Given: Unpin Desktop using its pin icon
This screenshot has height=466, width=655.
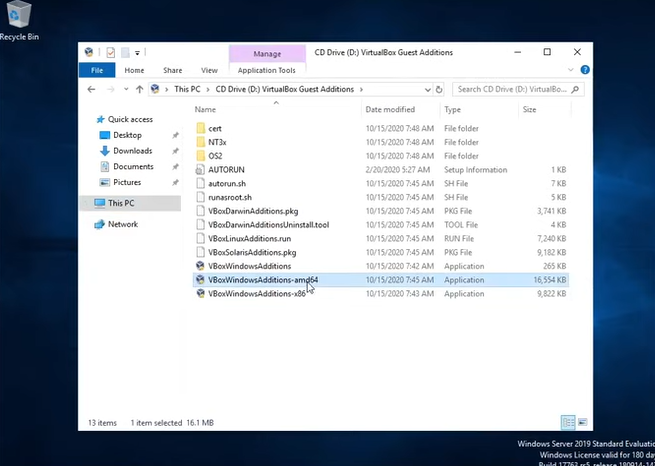Looking at the screenshot, I should (x=175, y=135).
